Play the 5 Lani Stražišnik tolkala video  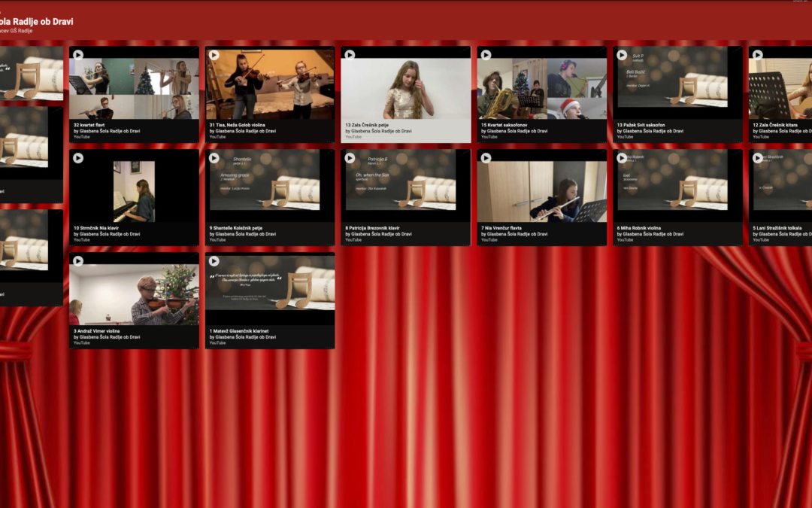click(758, 158)
